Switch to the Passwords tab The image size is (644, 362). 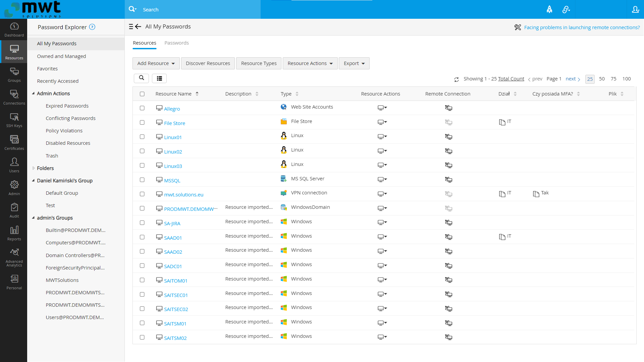[x=176, y=43]
